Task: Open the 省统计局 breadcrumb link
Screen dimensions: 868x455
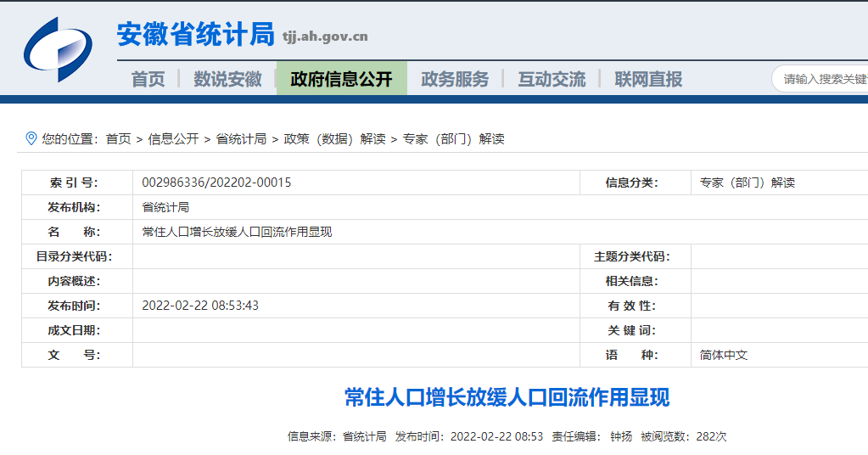Action: point(241,138)
